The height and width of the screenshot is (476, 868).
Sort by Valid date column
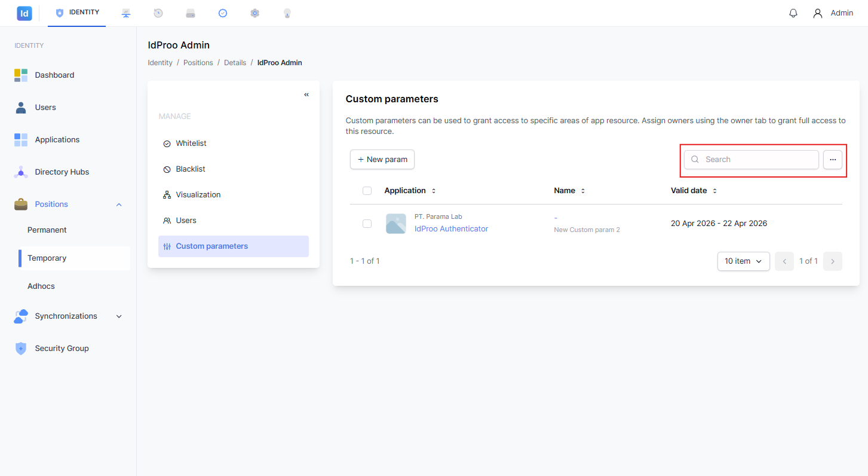tap(694, 191)
